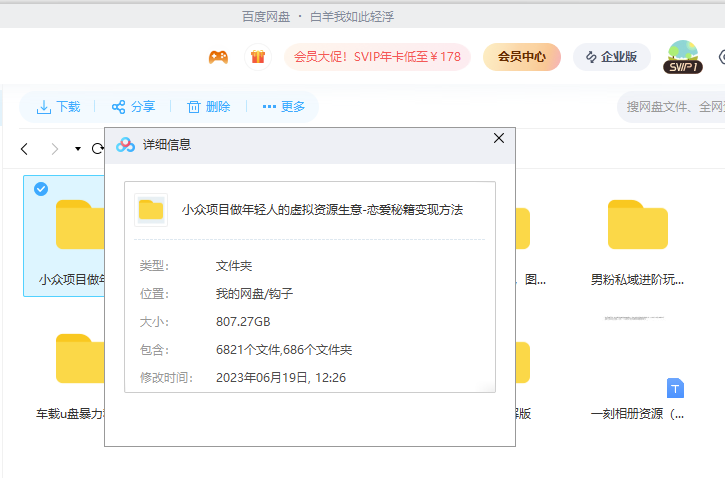Open the red gift box icon
725x478 pixels.
258,57
